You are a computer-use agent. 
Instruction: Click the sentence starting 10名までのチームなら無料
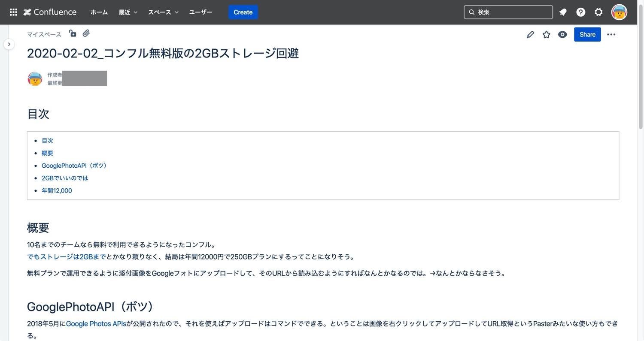click(122, 245)
